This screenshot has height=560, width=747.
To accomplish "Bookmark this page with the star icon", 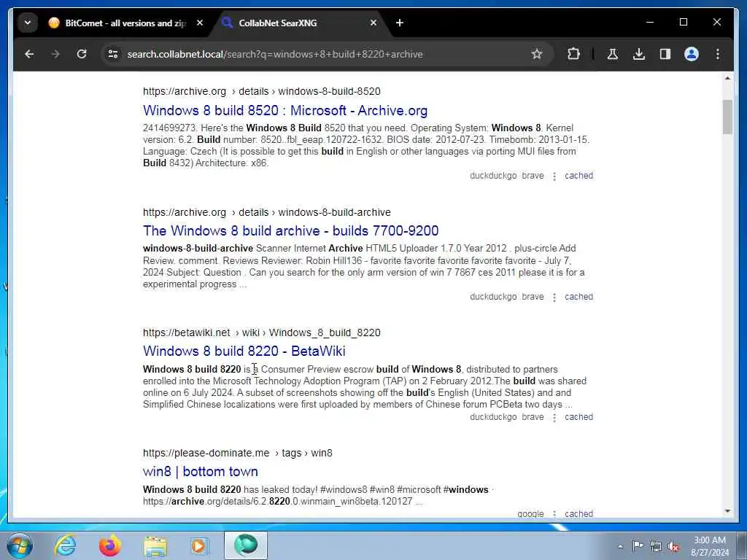I will click(537, 54).
